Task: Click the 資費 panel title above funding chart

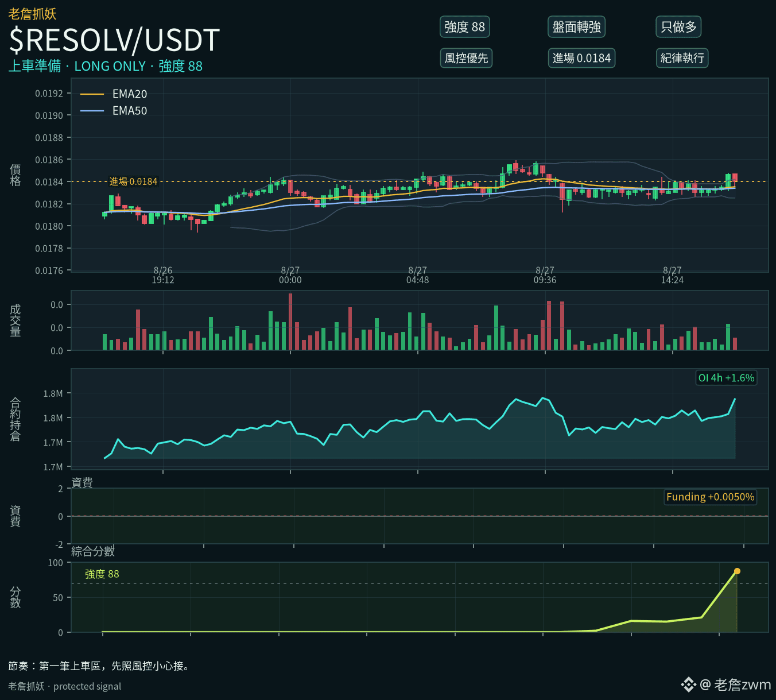Action: point(82,482)
